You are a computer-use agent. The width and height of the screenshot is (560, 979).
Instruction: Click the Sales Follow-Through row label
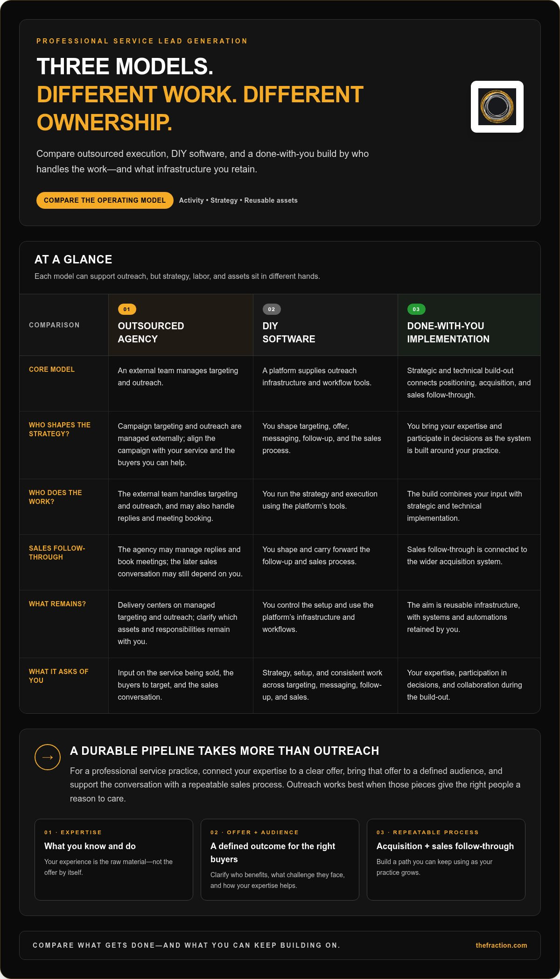click(57, 553)
